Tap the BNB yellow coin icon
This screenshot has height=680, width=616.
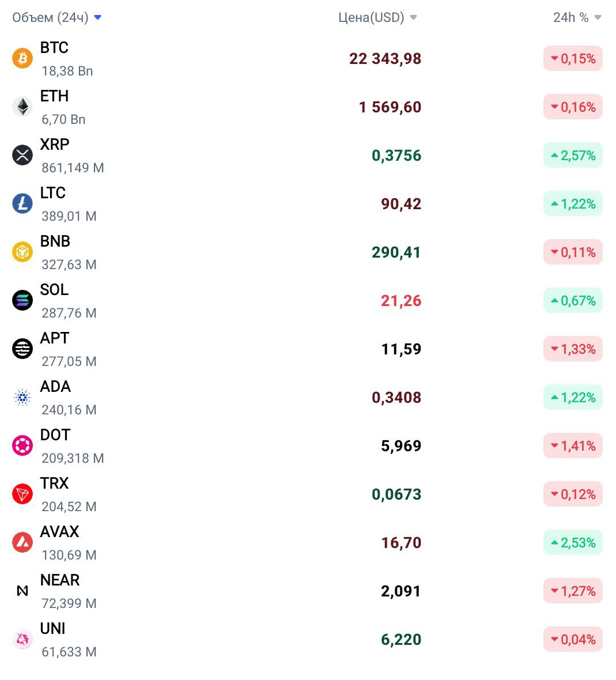[x=22, y=252]
